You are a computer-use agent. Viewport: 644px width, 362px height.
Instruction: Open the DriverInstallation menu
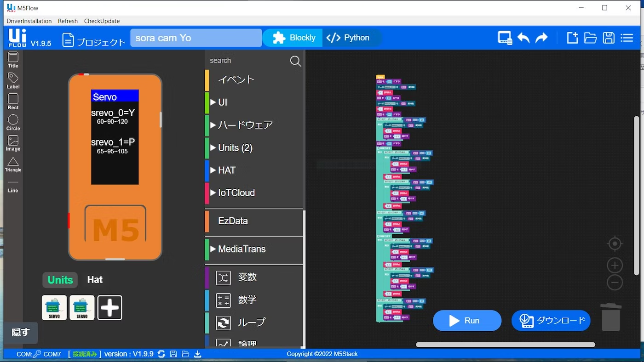point(29,21)
